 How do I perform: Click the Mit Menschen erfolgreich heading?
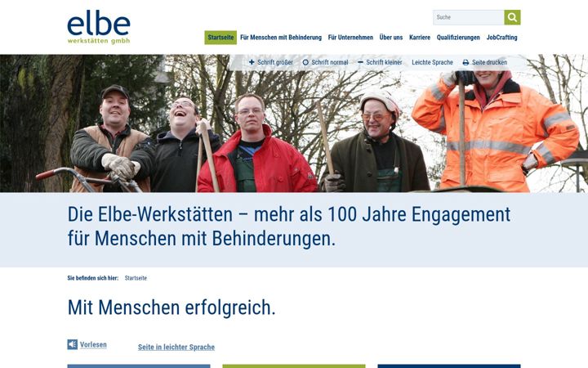point(171,307)
